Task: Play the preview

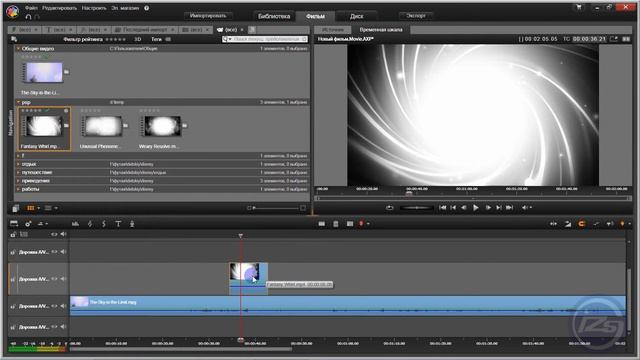Action: [476, 208]
